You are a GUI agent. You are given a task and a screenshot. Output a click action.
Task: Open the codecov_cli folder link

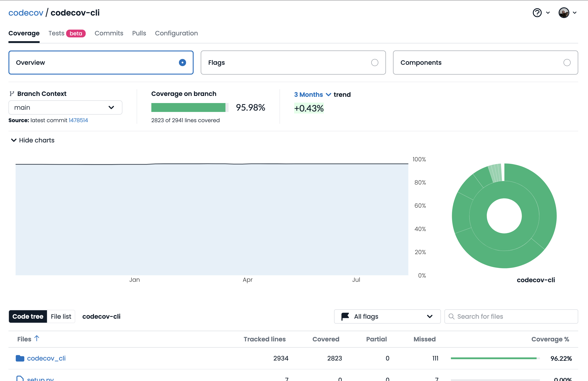click(x=46, y=358)
